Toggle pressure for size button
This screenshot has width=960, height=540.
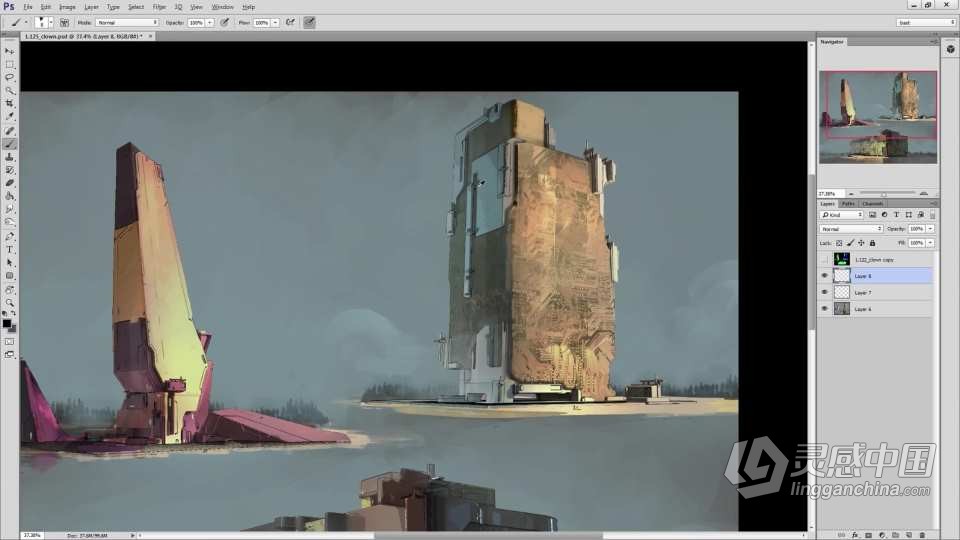pos(309,22)
